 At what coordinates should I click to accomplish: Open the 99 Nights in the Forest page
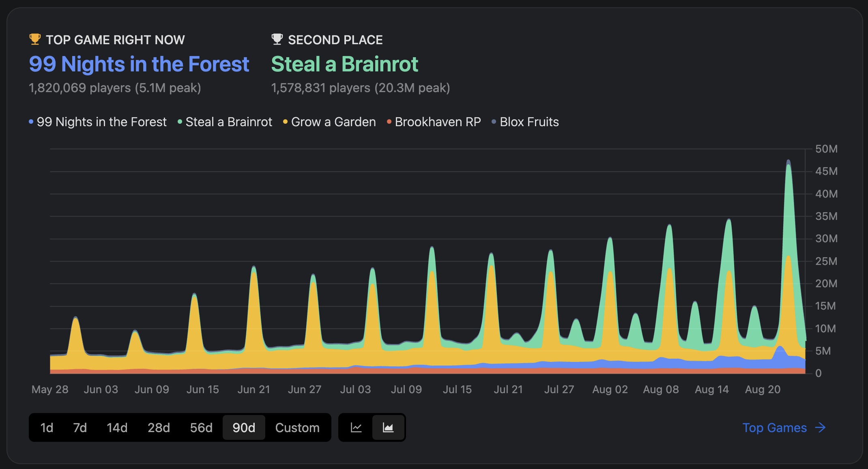click(139, 64)
